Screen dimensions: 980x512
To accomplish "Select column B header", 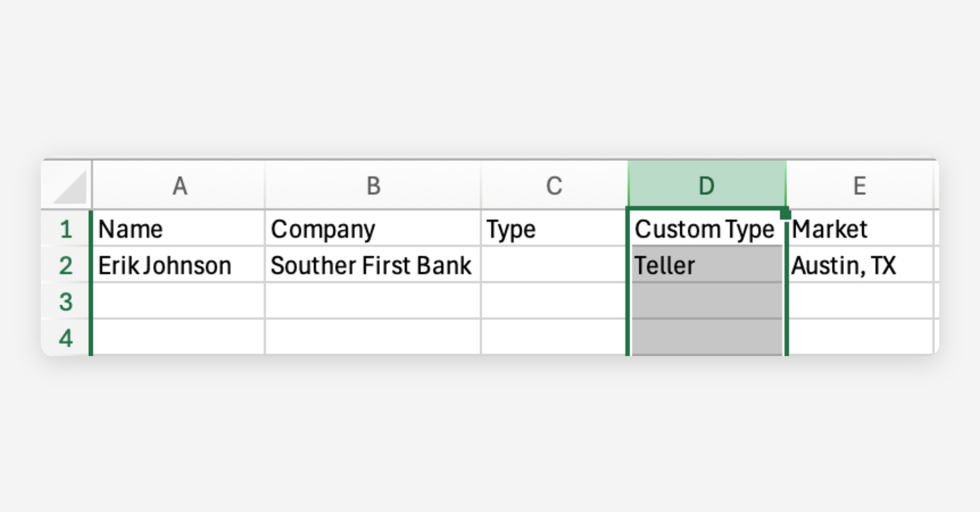I will [373, 186].
